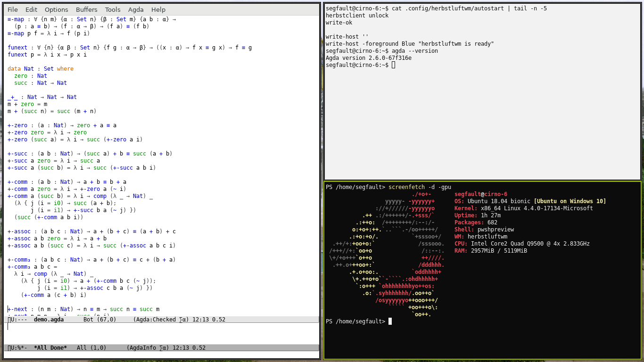
Task: Click the cat autostart command line in the terminal
Action: (x=437, y=8)
